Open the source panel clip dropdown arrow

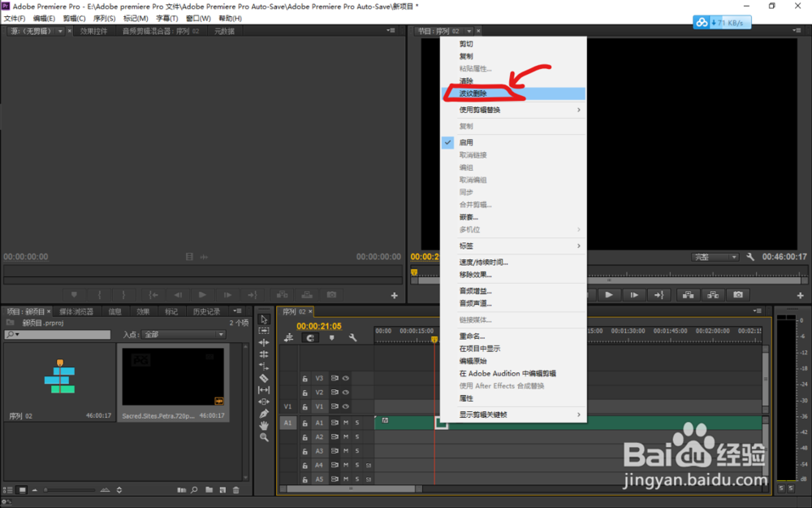pyautogui.click(x=60, y=31)
